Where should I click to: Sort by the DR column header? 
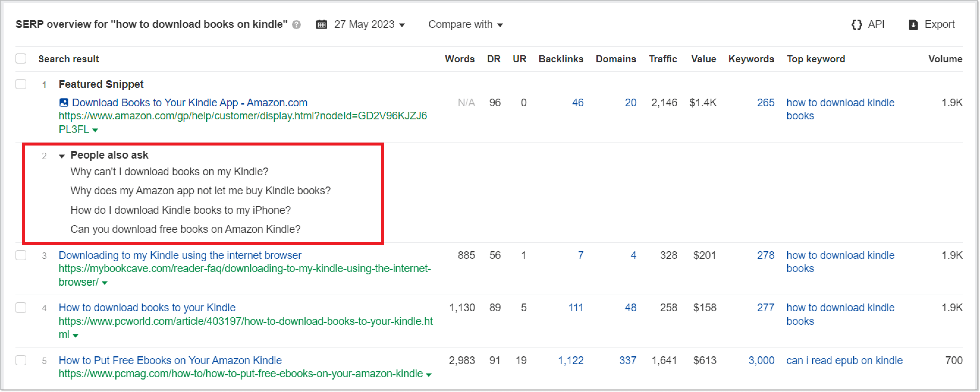494,59
